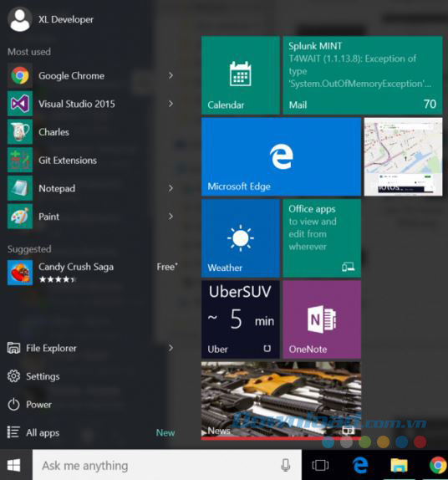Open the Photos tile with map thumbnail
Screen dimensions: 448x480
pos(404,156)
